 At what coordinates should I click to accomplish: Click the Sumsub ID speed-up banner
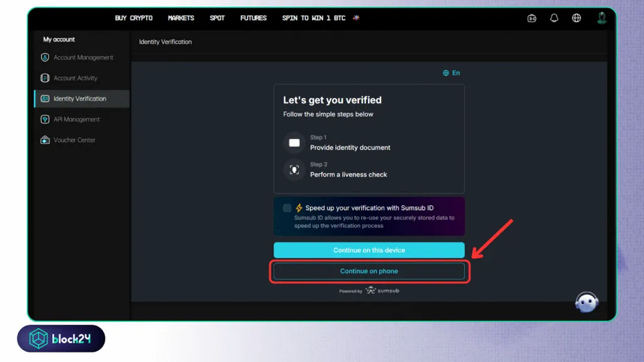point(369,216)
